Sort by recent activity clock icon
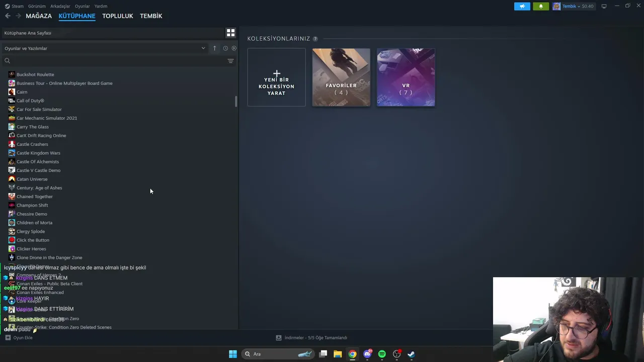This screenshot has height=362, width=644. coord(225,48)
